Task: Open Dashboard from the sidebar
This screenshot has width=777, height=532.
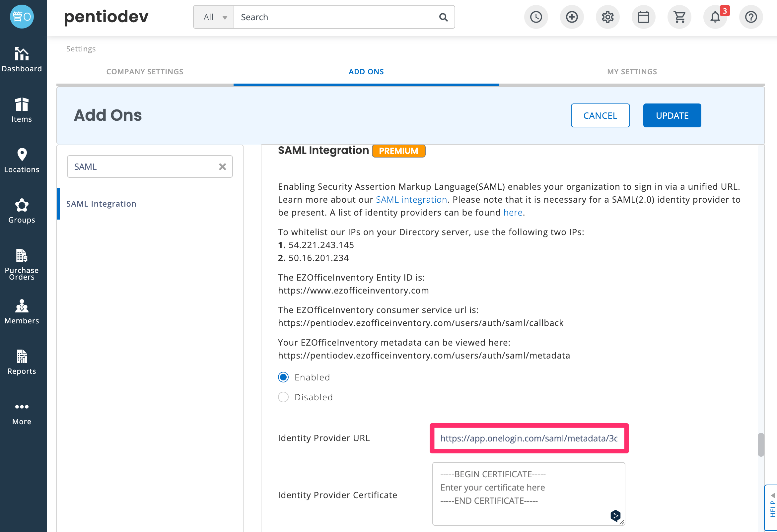Action: tap(22, 60)
